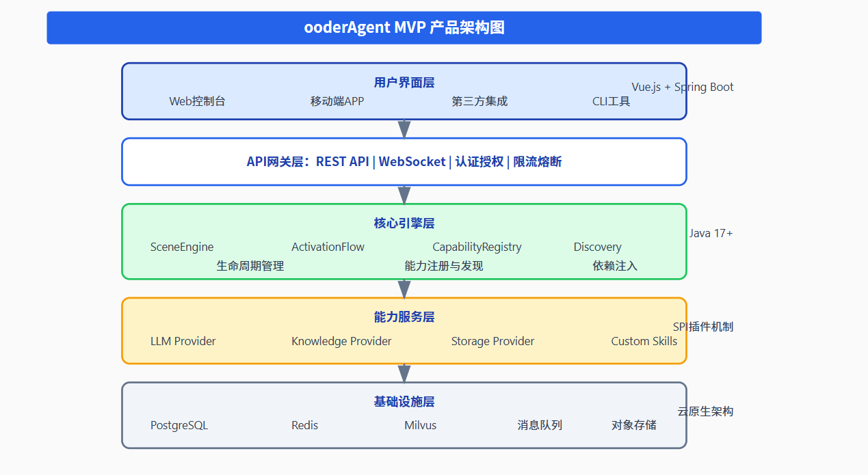
Task: Click the LLM Provider label
Action: click(x=183, y=340)
